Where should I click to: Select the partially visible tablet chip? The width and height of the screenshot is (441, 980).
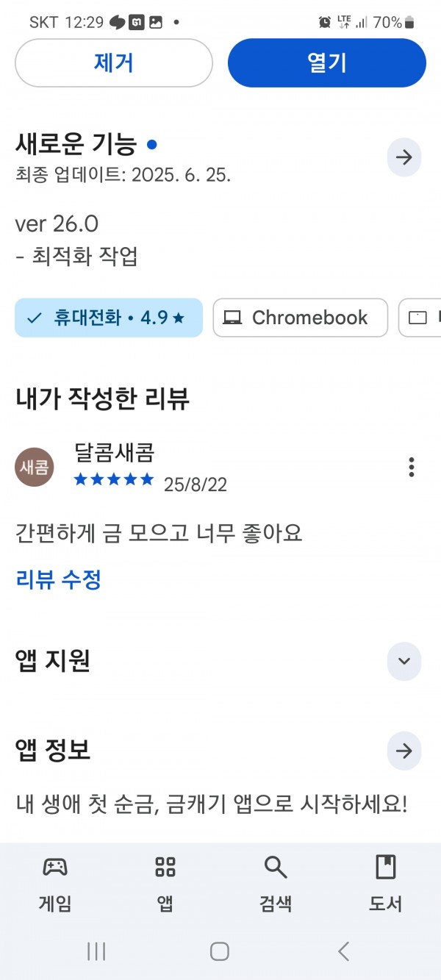click(x=420, y=318)
